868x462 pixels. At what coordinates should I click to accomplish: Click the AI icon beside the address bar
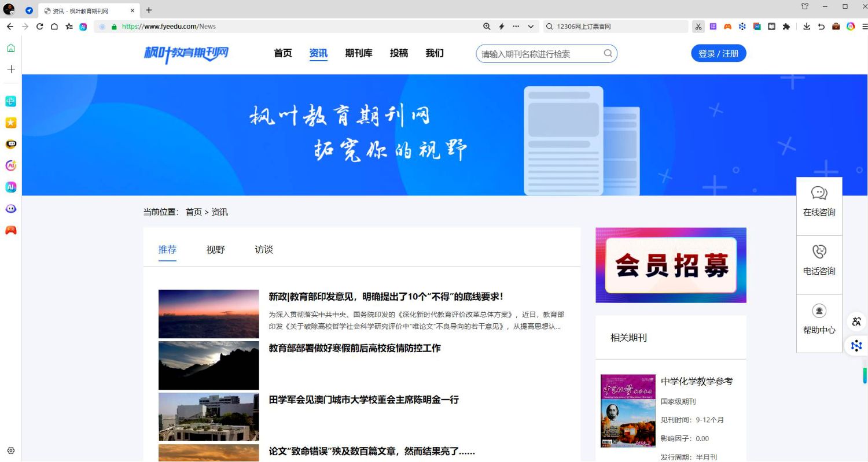coord(83,26)
